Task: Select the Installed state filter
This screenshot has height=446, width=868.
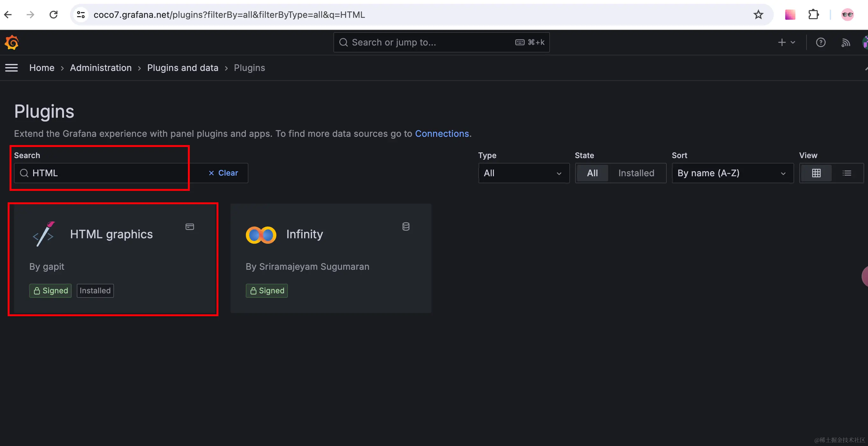Action: (x=636, y=173)
